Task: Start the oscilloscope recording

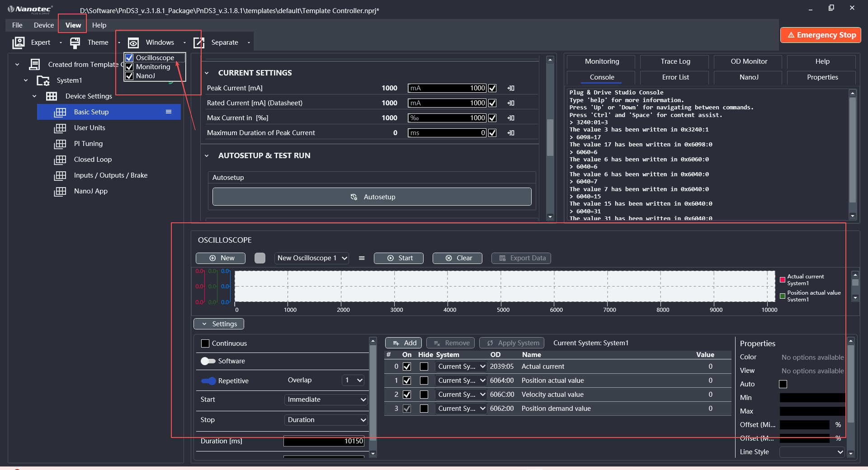Action: (x=399, y=258)
